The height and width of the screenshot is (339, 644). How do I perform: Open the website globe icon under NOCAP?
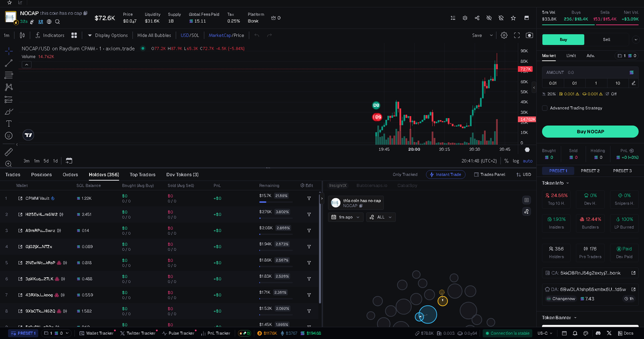pyautogui.click(x=49, y=21)
